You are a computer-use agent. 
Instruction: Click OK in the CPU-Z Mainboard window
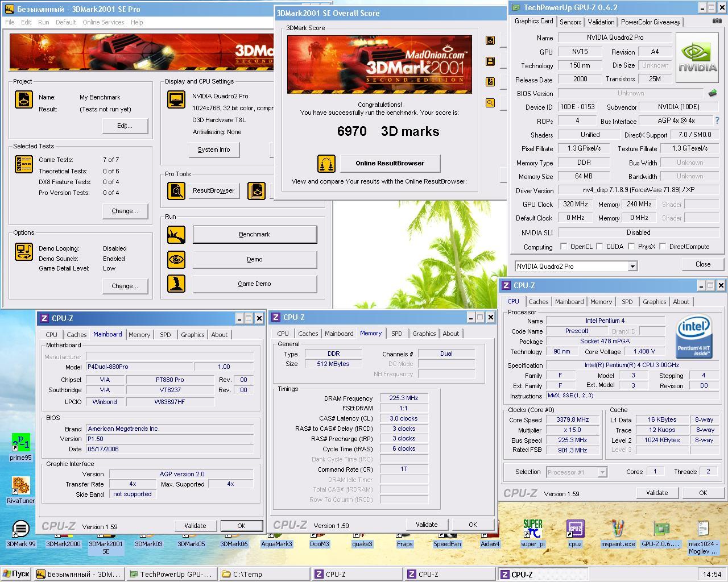241,526
